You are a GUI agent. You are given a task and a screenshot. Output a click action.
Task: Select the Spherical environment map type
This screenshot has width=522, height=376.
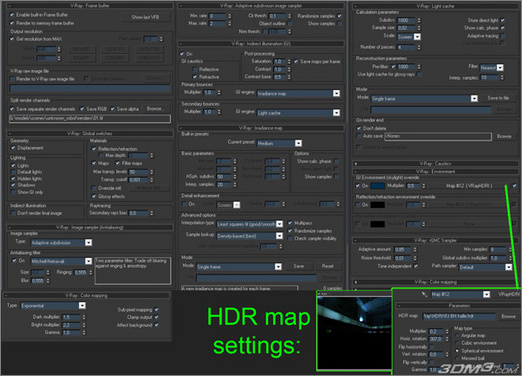coord(458,351)
